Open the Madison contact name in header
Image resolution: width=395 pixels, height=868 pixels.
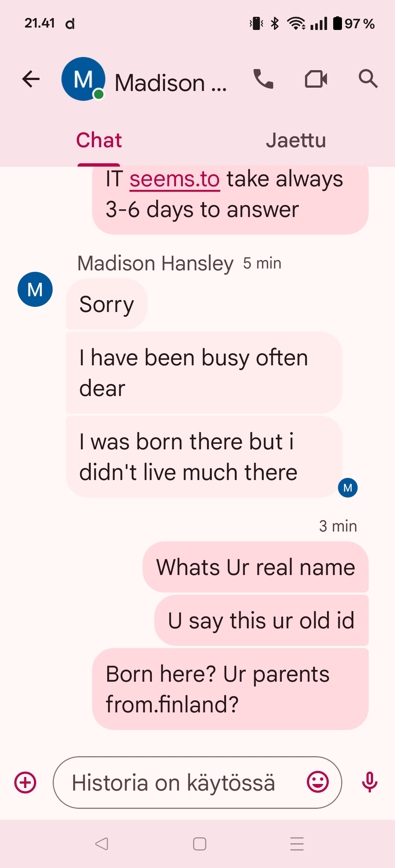coord(170,83)
